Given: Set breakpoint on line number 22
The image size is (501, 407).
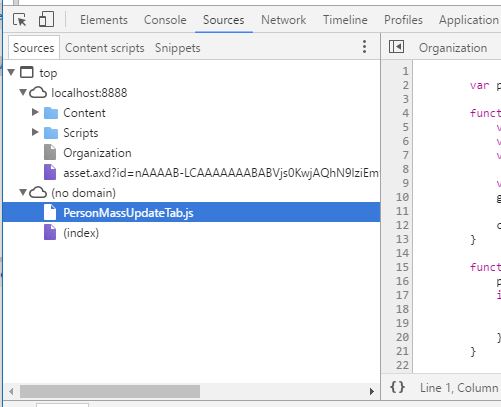Looking at the screenshot, I should point(402,365).
